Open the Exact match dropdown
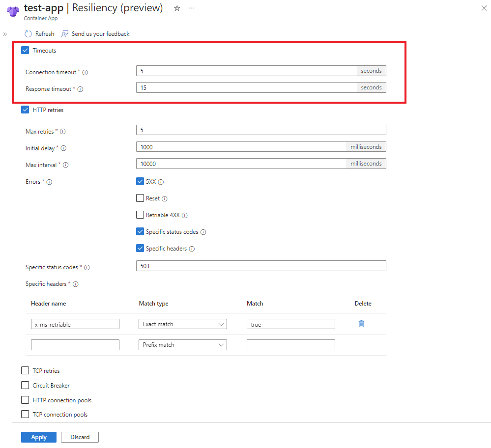This screenshot has width=491, height=448. (x=182, y=324)
